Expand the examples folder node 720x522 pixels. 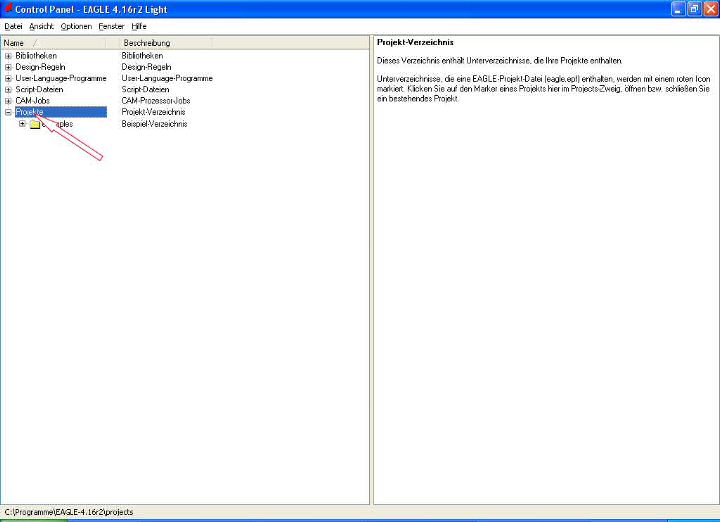22,124
